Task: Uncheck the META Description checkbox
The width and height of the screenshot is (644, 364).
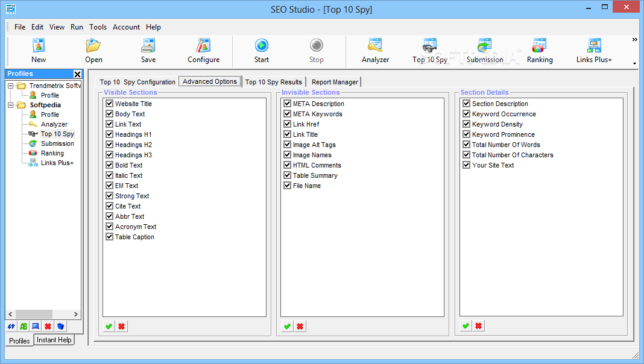Action: tap(288, 104)
